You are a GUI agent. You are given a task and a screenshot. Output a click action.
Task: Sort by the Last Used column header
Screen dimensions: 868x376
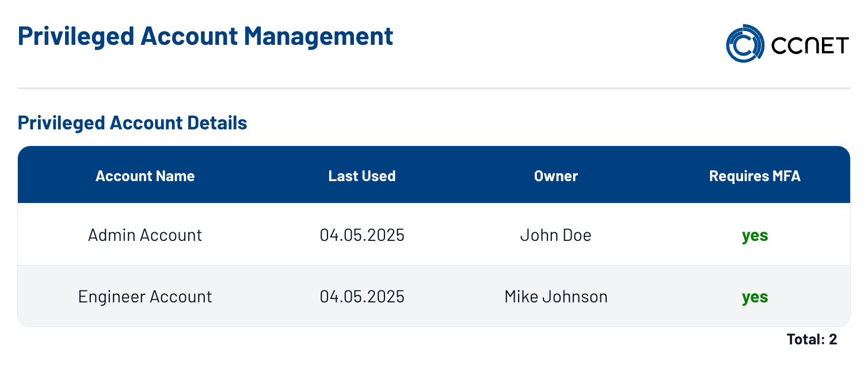362,176
